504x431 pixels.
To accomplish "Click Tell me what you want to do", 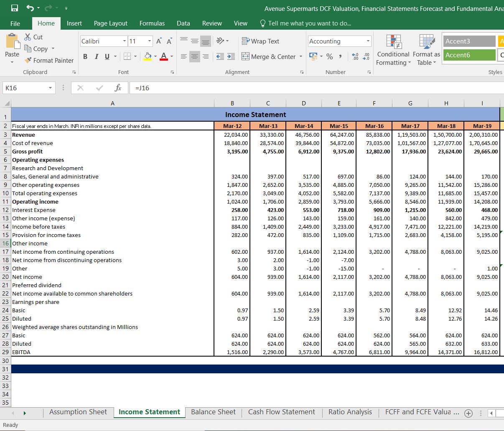I will 305,23.
